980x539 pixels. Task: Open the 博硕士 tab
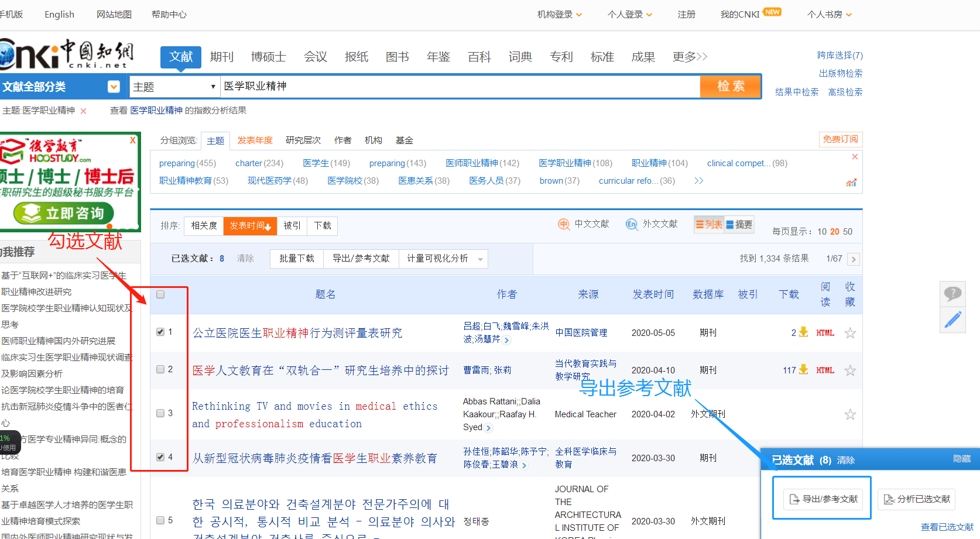pos(268,57)
